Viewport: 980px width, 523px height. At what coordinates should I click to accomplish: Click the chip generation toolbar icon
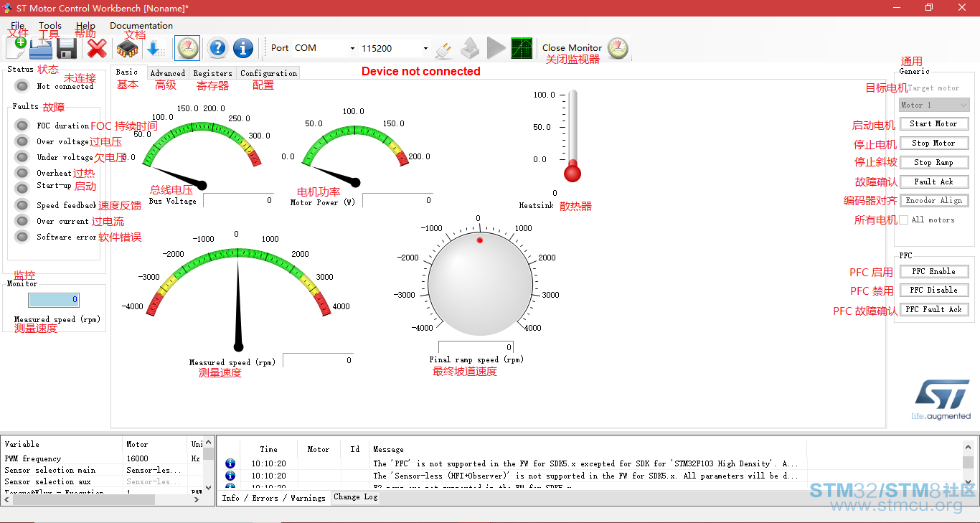coord(128,48)
